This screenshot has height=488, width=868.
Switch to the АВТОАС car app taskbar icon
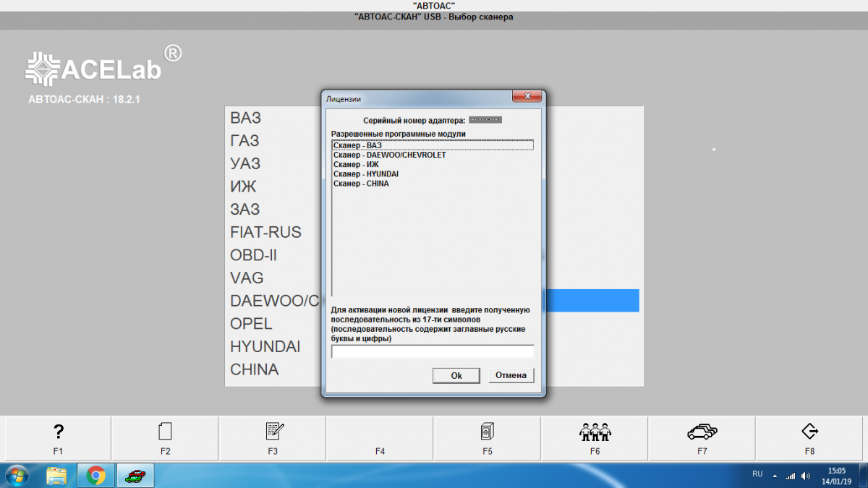135,476
